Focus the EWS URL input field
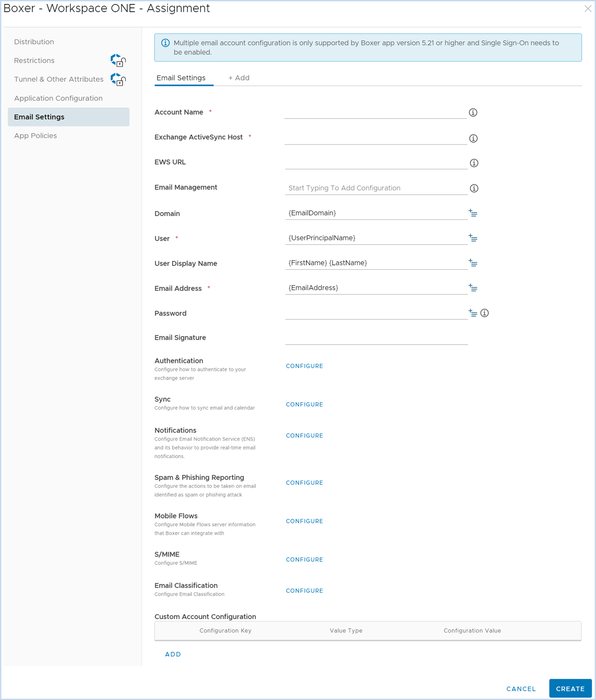The height and width of the screenshot is (700, 596). point(376,163)
